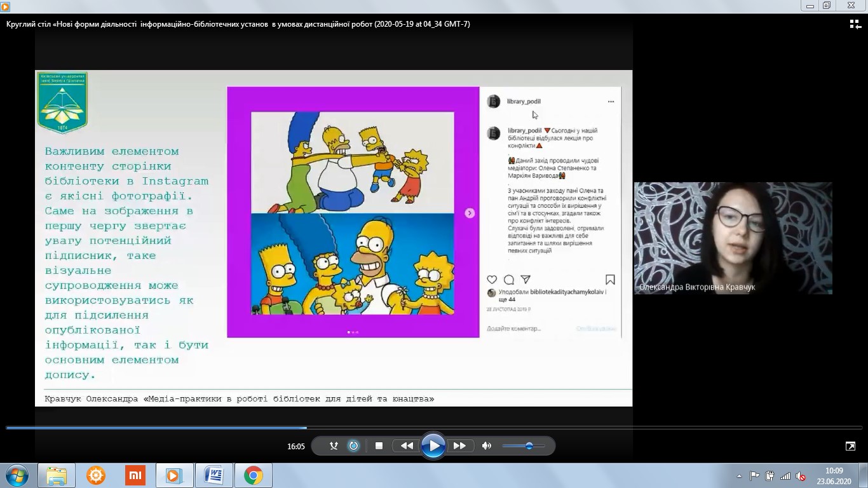Click the university emblem on the slide

(x=62, y=102)
